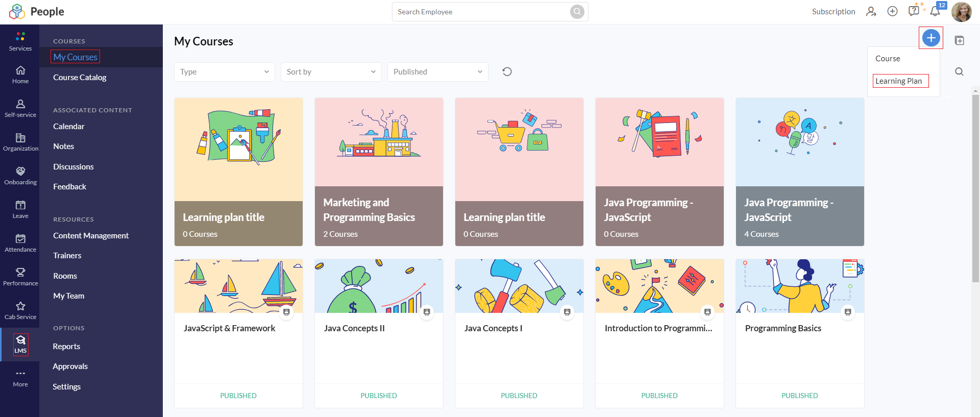Open notifications bell with 12 badge

936,11
